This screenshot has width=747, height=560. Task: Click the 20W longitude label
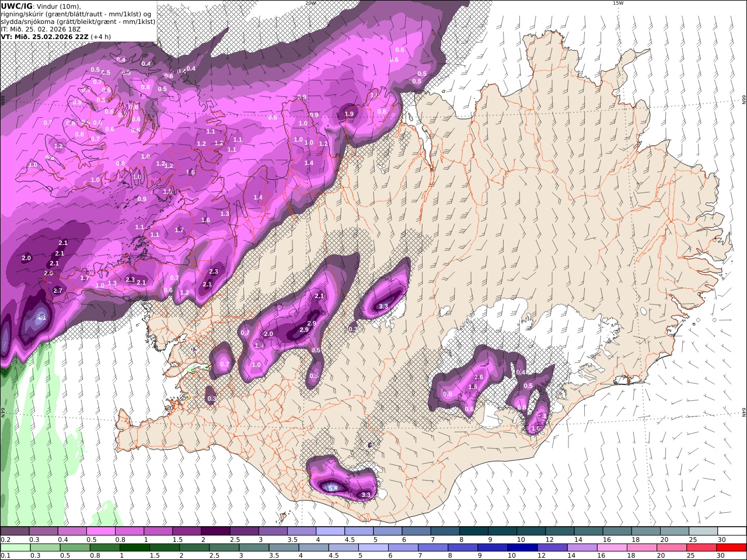310,3
